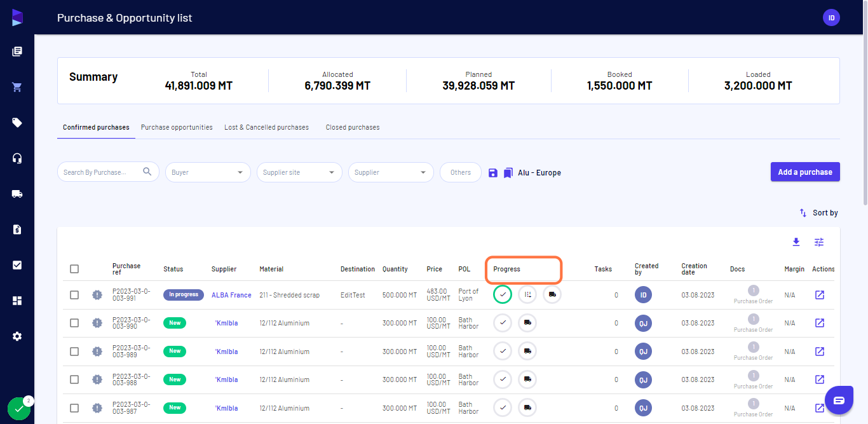Click alert badge icon of row P2023-03-0-003-991
Viewport: 868px width, 424px height.
click(x=97, y=295)
